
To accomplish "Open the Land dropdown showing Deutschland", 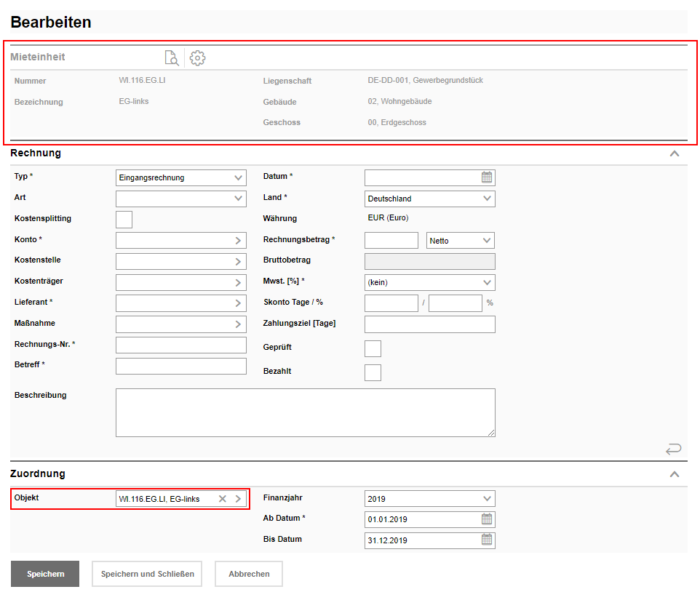I will pos(429,199).
